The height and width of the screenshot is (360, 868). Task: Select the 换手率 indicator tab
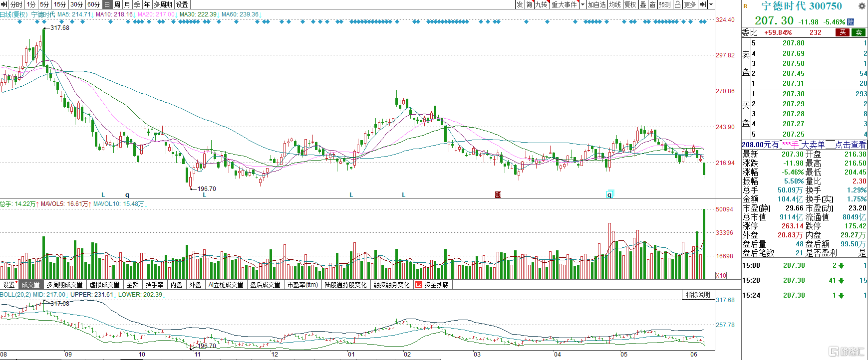point(155,285)
